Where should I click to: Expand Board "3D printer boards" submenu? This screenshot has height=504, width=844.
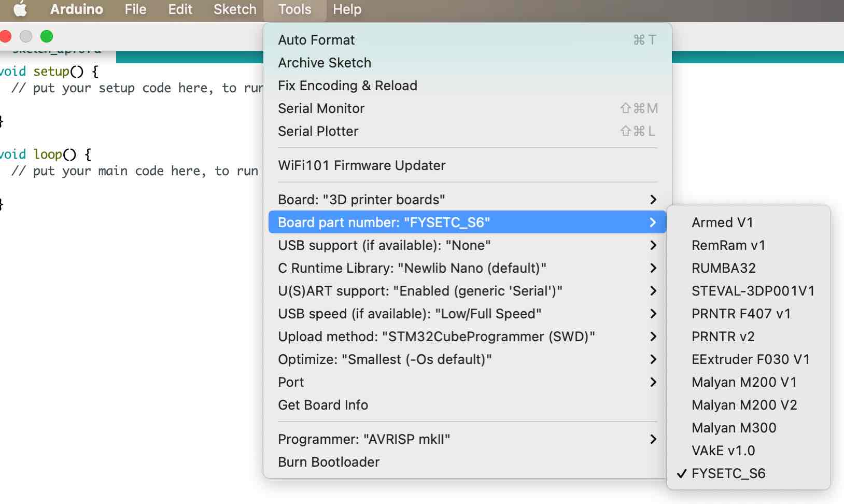468,200
